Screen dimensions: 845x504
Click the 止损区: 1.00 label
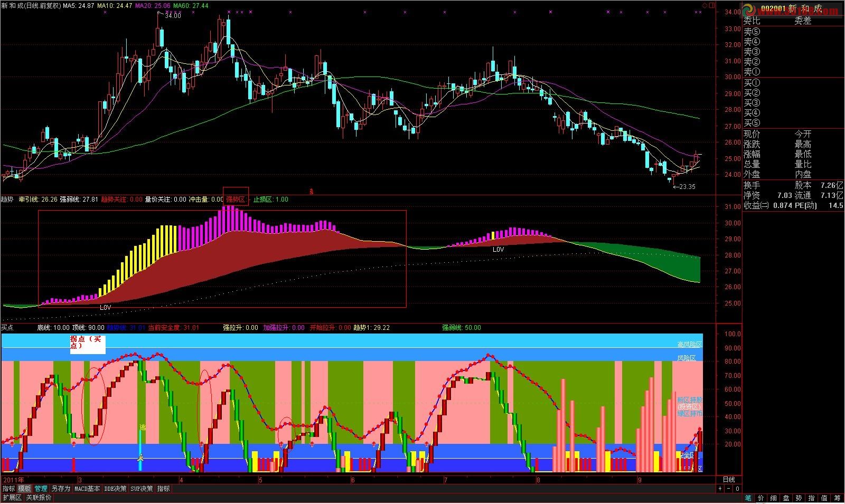271,199
